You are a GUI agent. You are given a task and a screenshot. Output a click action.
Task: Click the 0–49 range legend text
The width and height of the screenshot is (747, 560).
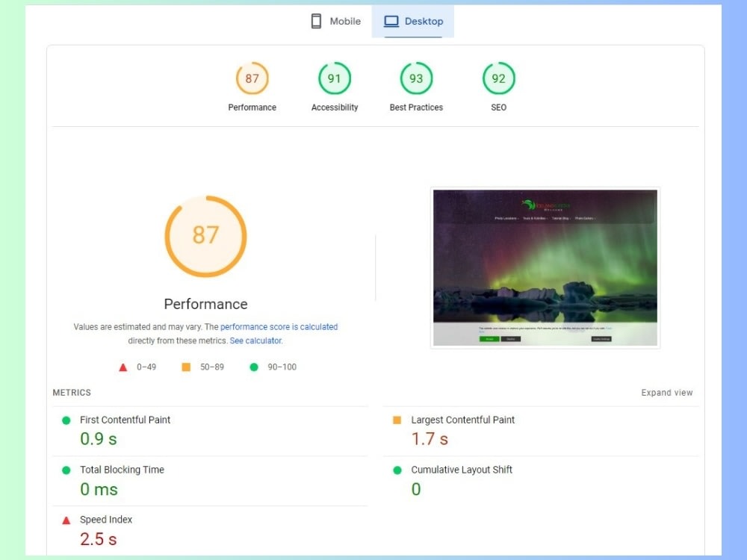tap(146, 367)
